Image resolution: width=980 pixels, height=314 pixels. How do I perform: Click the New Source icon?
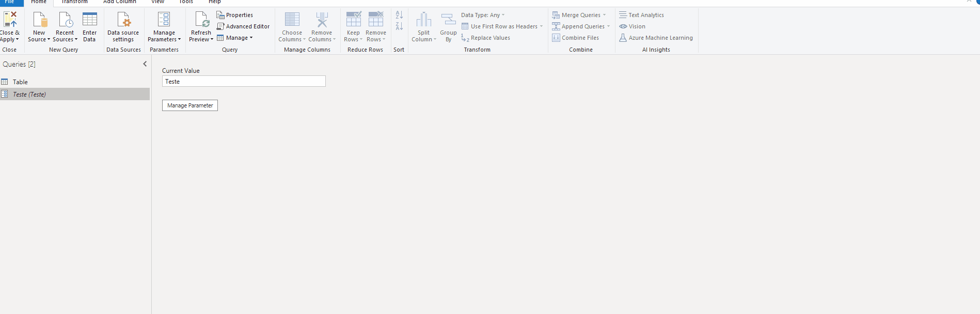point(39,20)
